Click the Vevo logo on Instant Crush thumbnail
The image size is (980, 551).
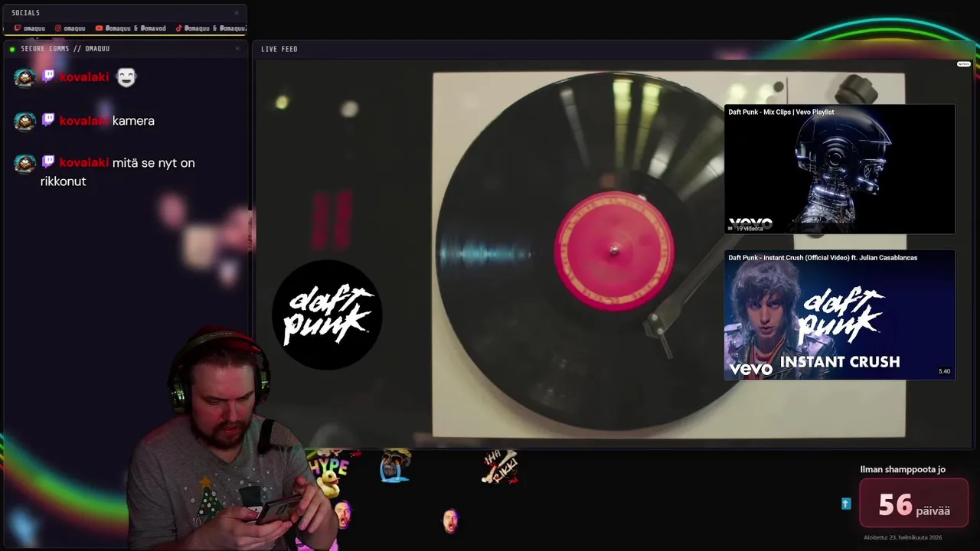click(751, 370)
